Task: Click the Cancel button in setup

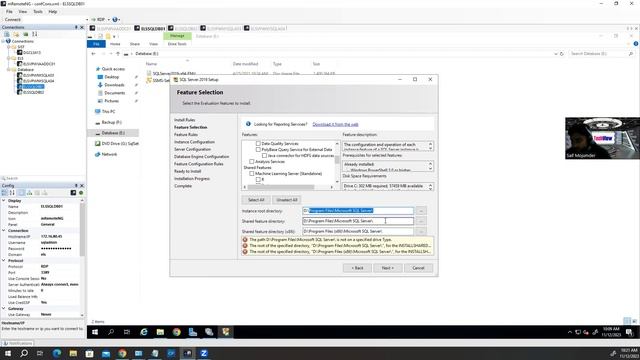Action: [418, 268]
